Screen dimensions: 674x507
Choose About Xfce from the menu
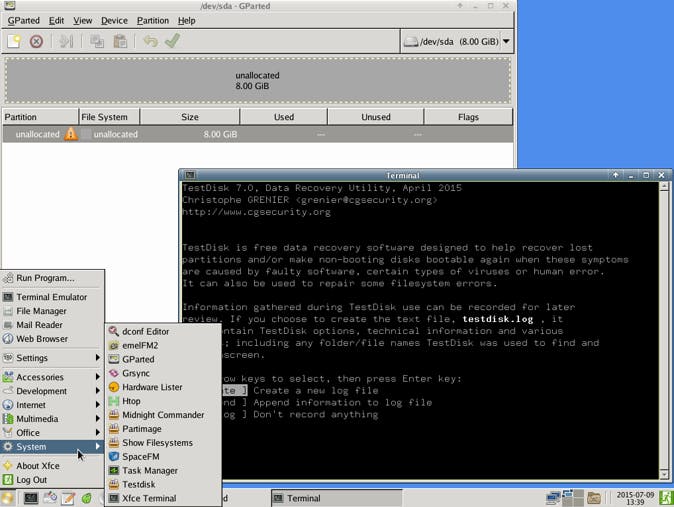point(52,466)
